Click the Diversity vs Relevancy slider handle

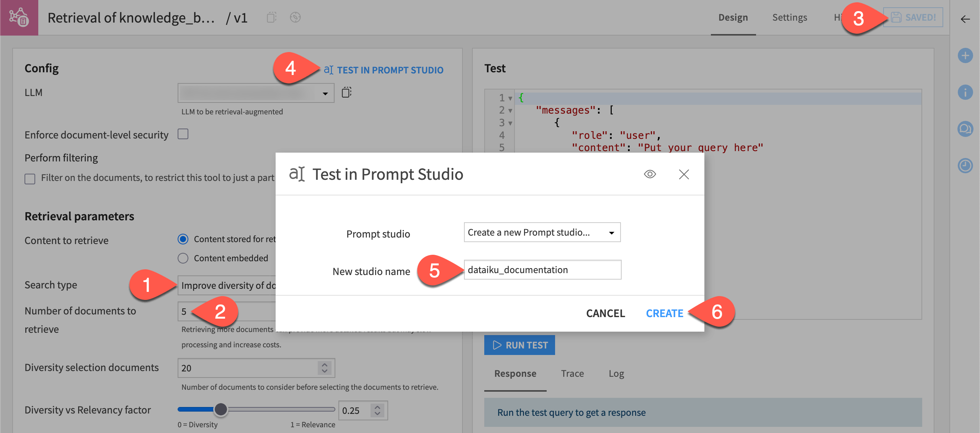[221, 409]
